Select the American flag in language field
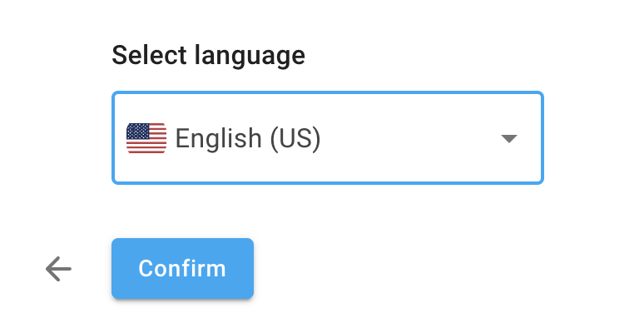The height and width of the screenshot is (328, 644). 146,138
